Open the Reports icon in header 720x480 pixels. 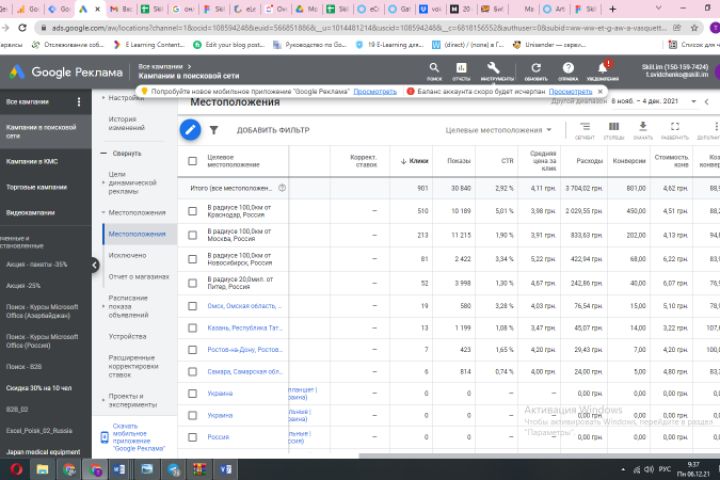[461, 69]
